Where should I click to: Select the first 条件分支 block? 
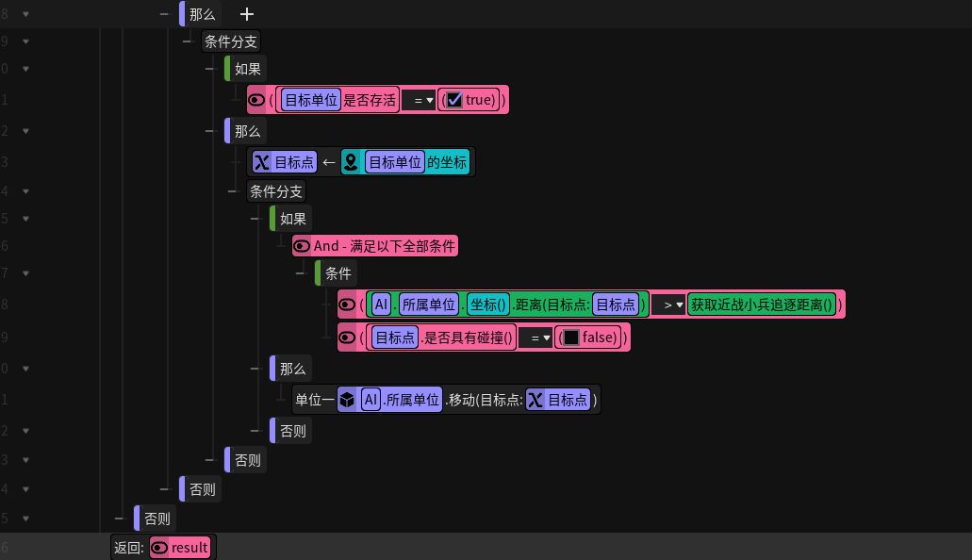231,41
